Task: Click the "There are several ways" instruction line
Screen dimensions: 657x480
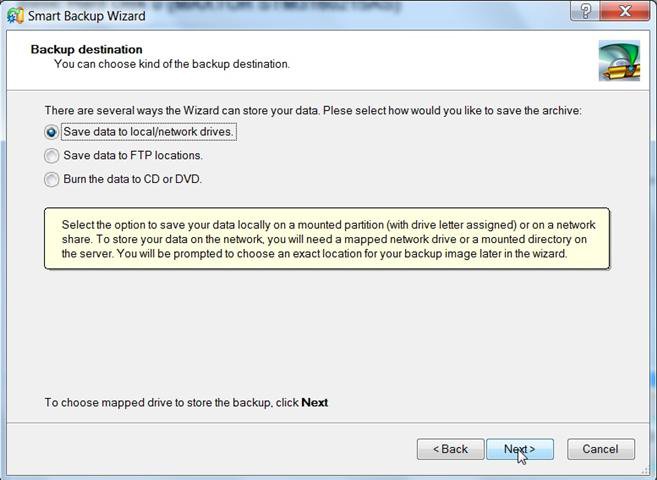Action: [313, 111]
